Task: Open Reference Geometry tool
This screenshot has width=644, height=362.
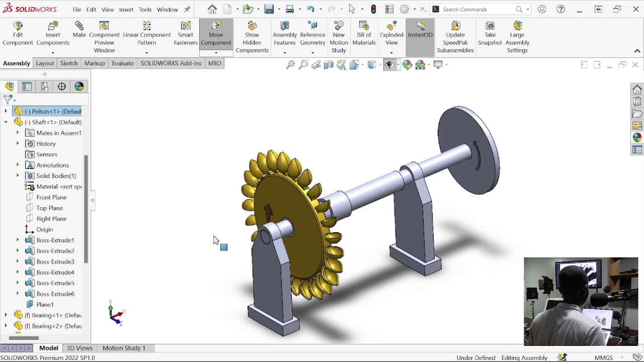Action: pos(312,34)
